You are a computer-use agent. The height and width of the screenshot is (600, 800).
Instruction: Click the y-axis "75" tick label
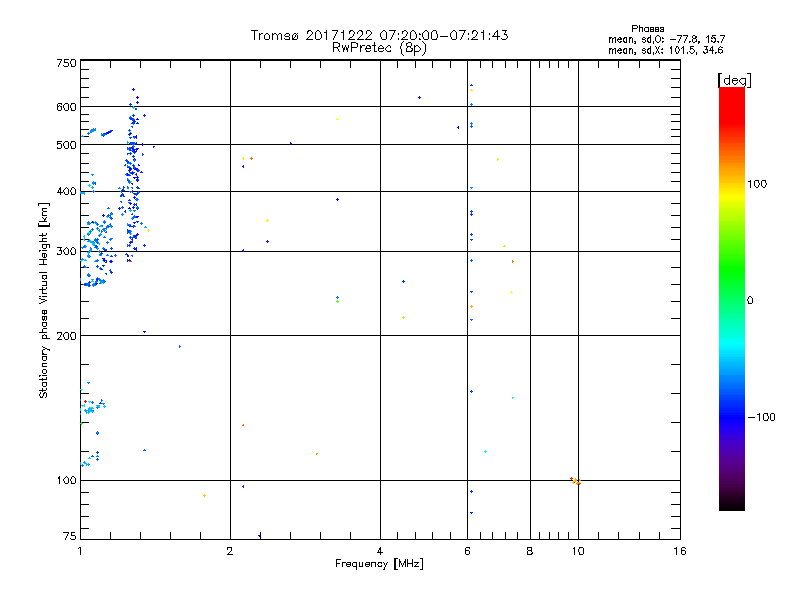(x=70, y=536)
